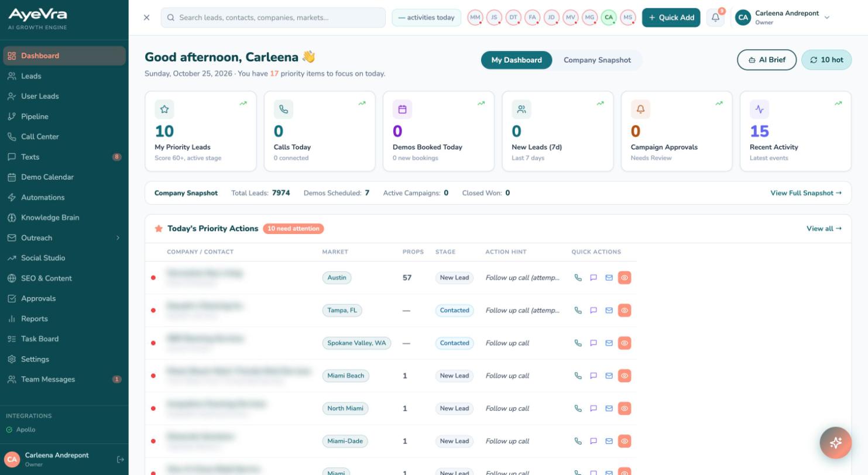The width and height of the screenshot is (868, 475).
Task: View the Miami Beach lead details
Action: point(625,376)
